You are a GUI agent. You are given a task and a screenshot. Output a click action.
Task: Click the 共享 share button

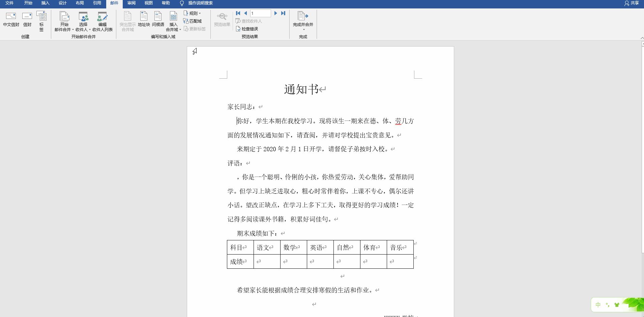click(x=632, y=3)
